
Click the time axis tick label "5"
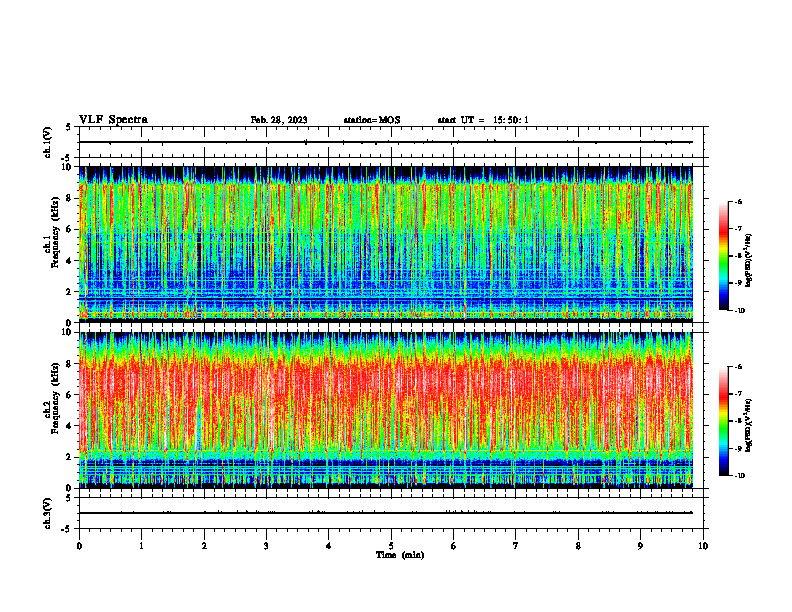point(391,546)
